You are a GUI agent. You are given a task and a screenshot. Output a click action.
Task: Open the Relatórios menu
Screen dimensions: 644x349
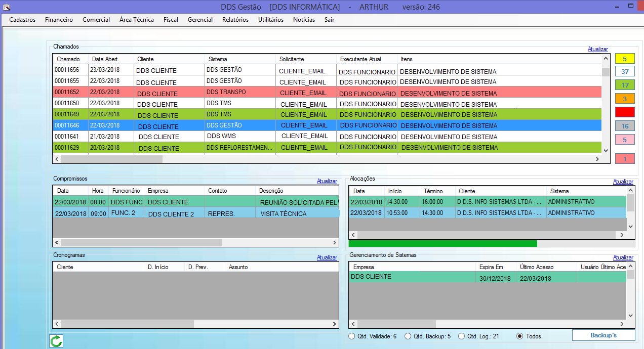(x=235, y=20)
